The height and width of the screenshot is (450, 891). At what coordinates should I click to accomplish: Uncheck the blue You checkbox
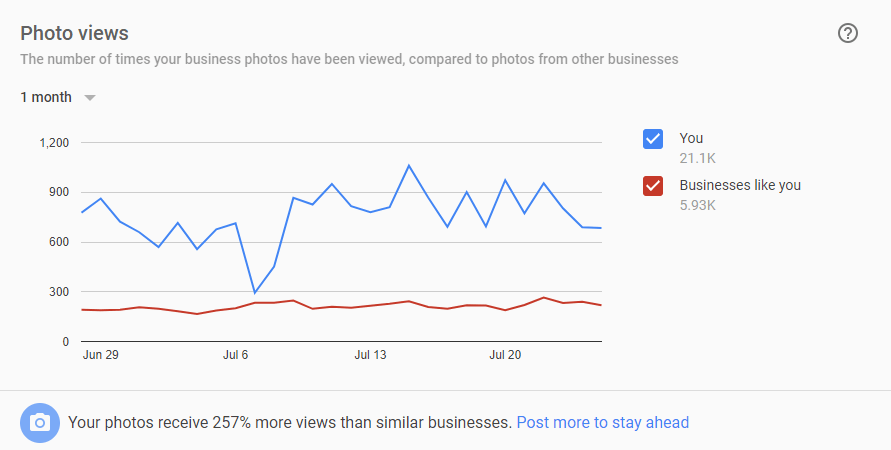coord(653,139)
